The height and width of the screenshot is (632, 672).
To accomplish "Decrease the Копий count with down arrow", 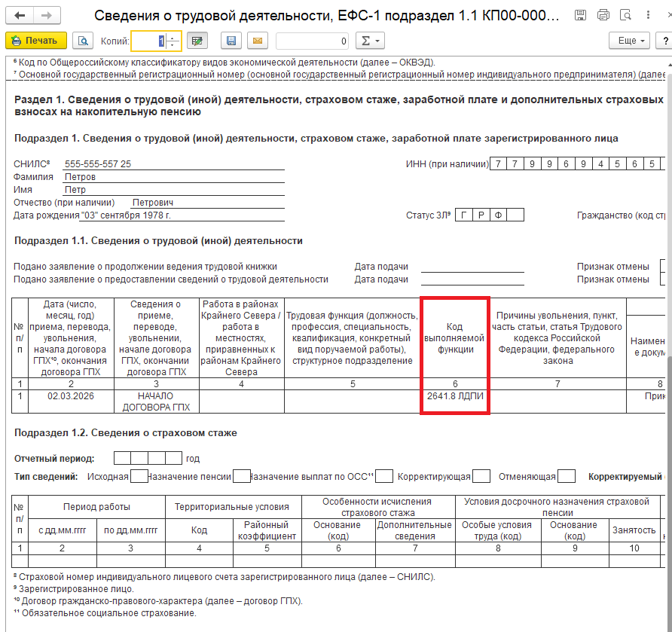I will (x=173, y=45).
